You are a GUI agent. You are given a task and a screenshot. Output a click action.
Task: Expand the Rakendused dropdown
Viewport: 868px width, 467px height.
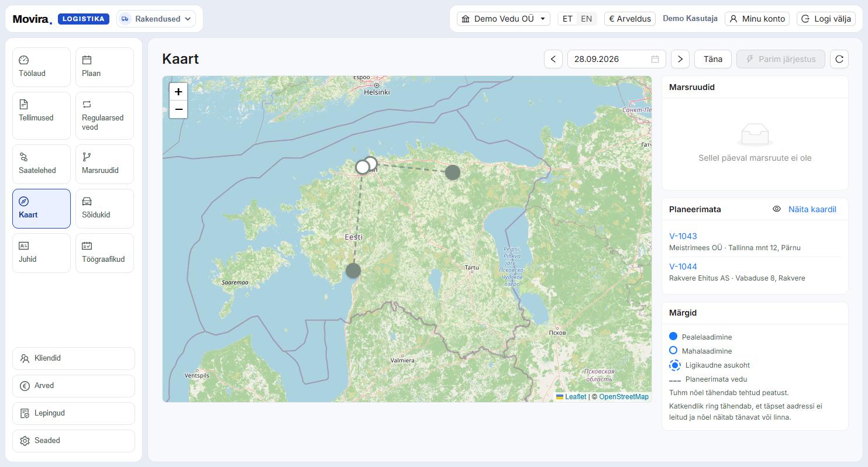[x=156, y=19]
